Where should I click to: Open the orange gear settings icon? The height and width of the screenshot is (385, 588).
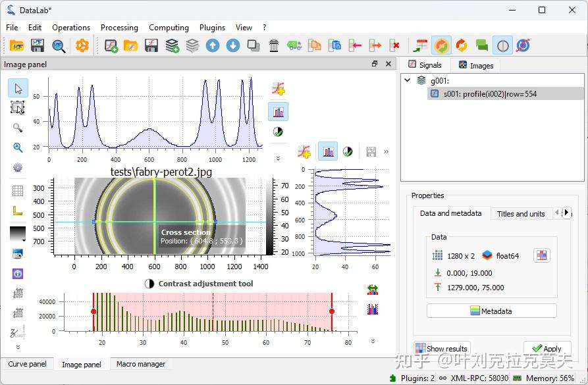(82, 45)
